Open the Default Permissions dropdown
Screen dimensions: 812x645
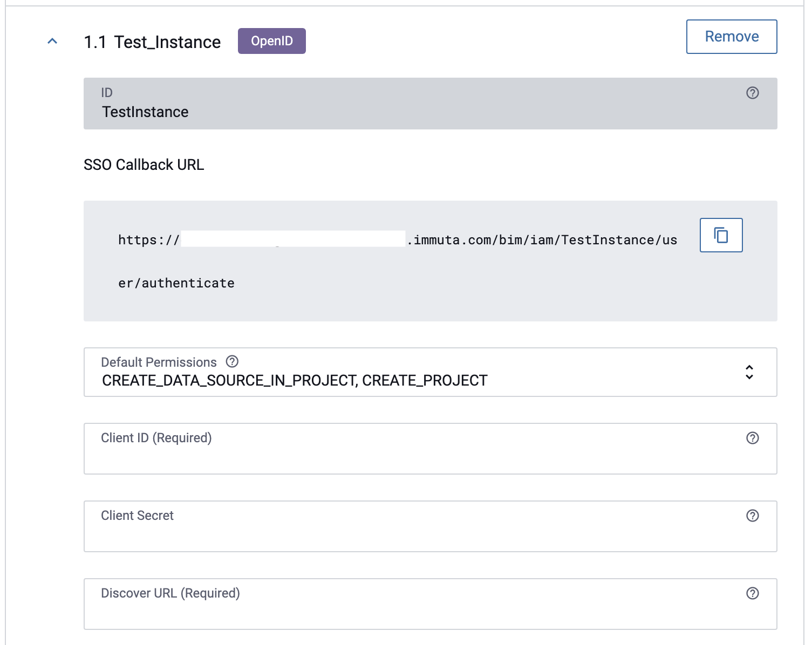(429, 372)
